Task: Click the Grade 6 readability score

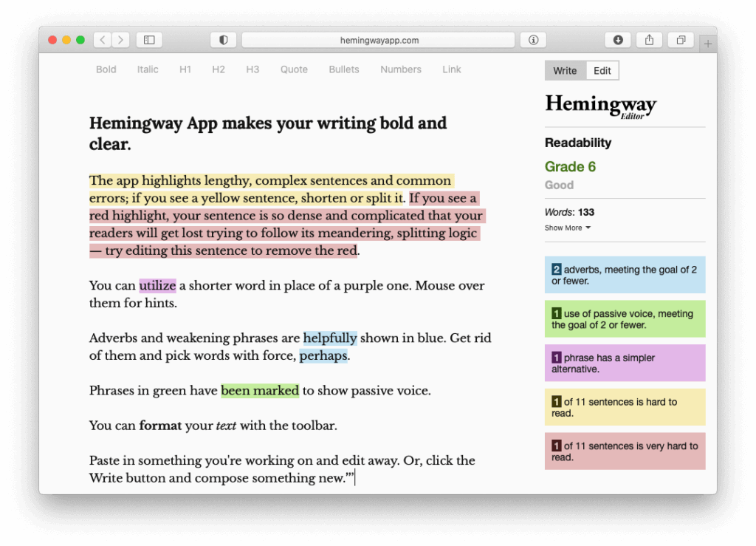Action: click(x=571, y=167)
